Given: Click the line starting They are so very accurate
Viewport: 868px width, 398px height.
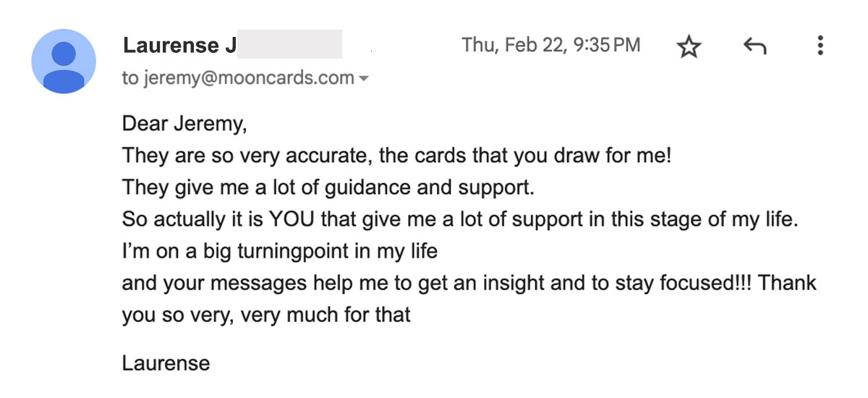Looking at the screenshot, I should tap(397, 155).
